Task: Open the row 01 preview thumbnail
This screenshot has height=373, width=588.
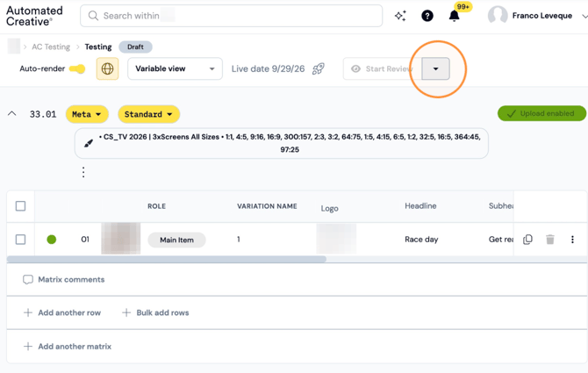Action: point(121,239)
